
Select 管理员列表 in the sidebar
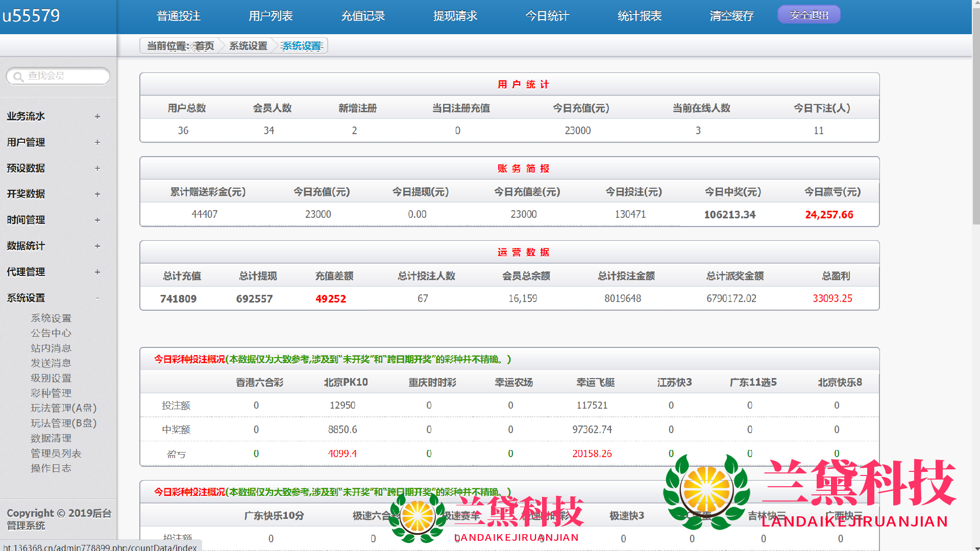point(56,454)
